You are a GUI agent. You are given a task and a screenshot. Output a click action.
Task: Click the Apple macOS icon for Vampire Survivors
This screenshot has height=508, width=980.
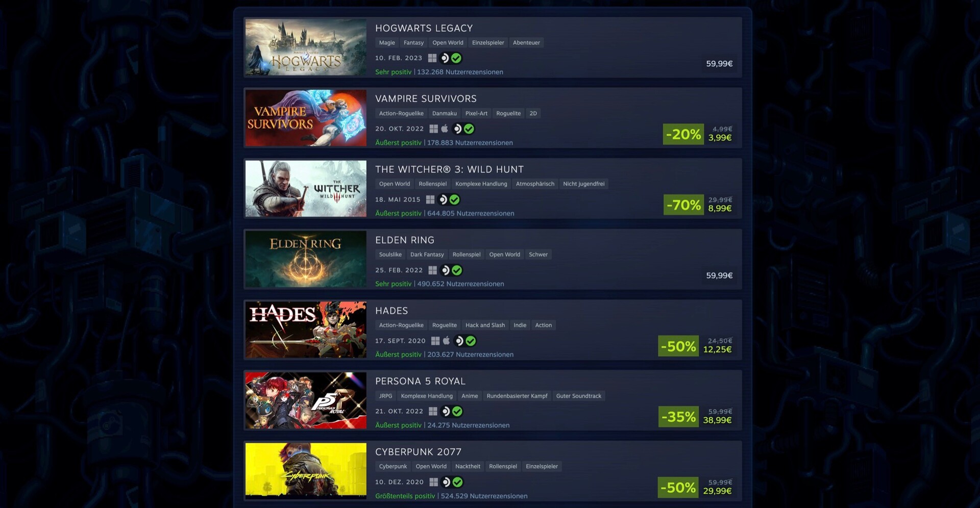tap(445, 129)
